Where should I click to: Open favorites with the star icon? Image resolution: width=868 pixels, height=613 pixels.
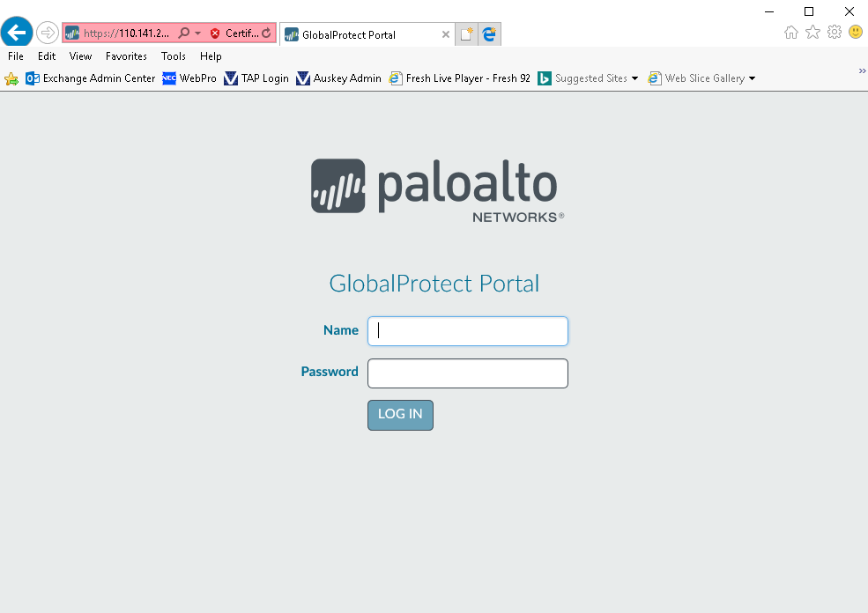click(x=812, y=32)
